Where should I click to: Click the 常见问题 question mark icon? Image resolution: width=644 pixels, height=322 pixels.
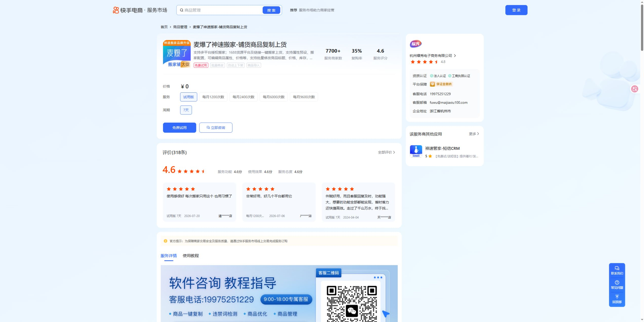(617, 283)
